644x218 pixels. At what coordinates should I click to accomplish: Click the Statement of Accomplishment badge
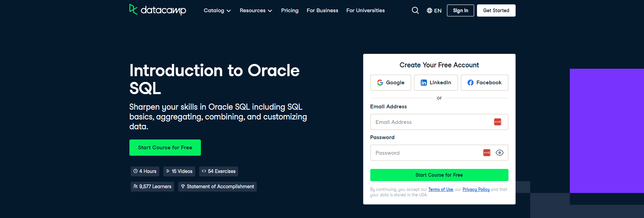(x=217, y=187)
